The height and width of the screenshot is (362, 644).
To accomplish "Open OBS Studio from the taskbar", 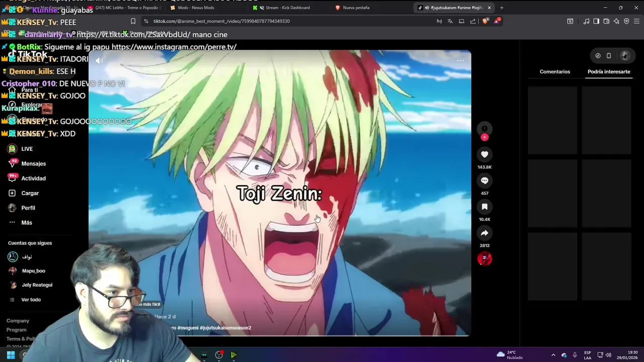I will pyautogui.click(x=219, y=355).
